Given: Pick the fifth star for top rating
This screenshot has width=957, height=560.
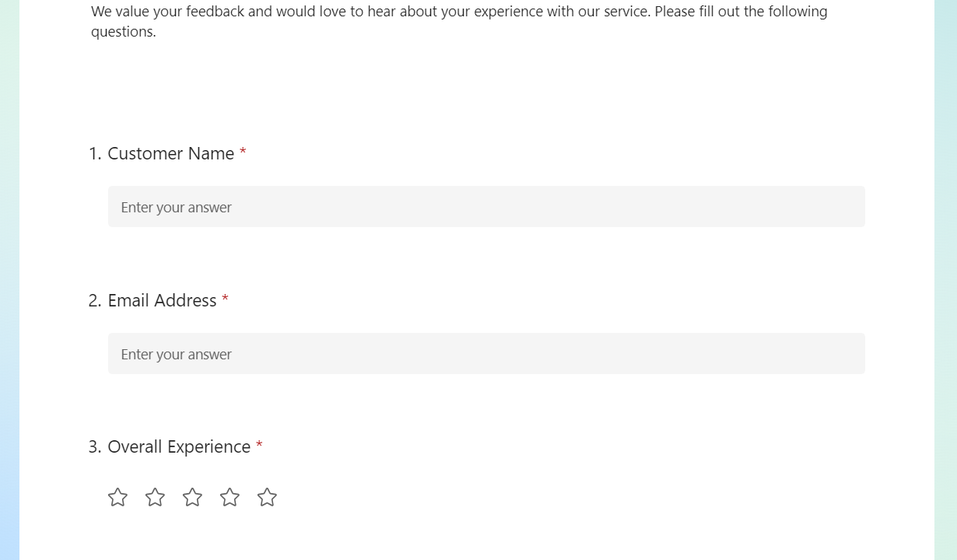Looking at the screenshot, I should tap(267, 497).
